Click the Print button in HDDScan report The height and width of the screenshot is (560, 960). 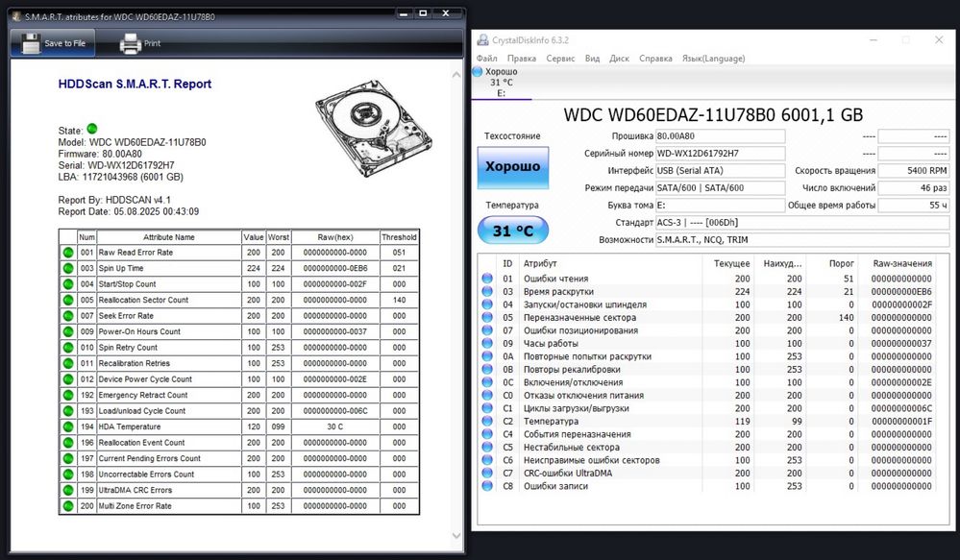coord(140,43)
